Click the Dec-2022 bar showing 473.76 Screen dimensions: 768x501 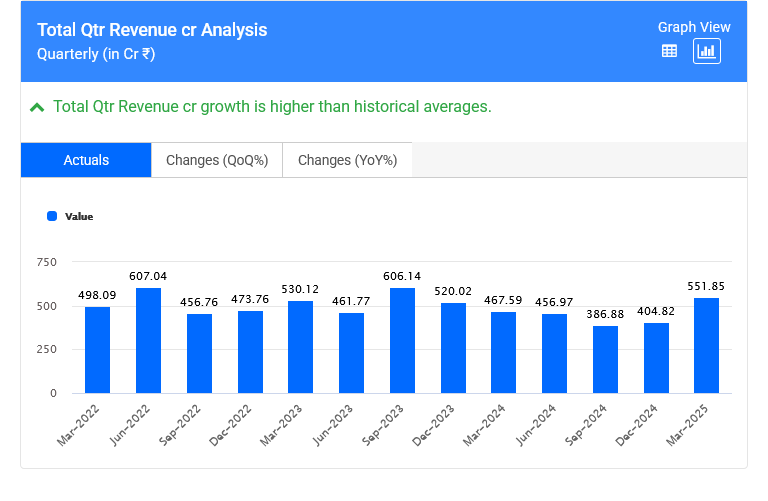250,352
